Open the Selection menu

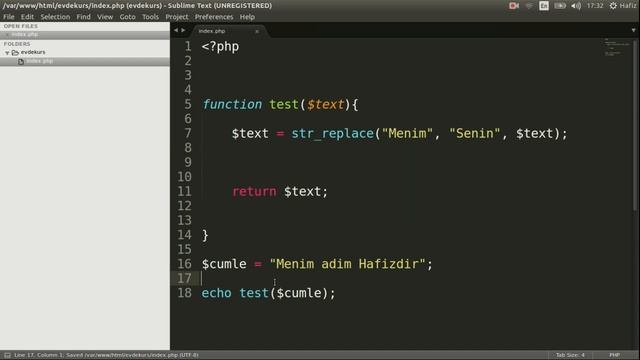(55, 17)
